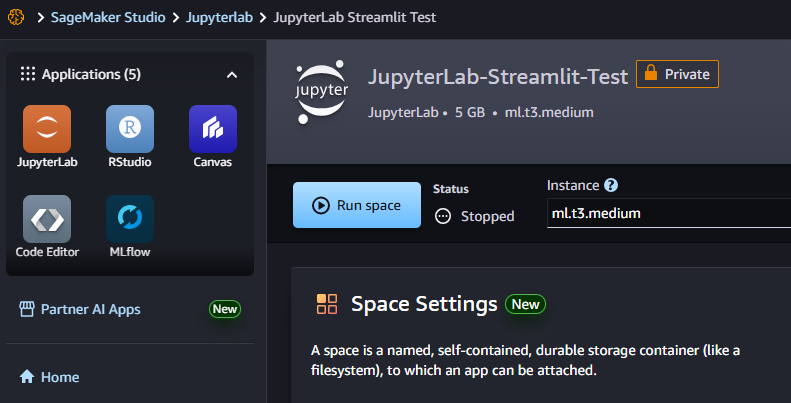The height and width of the screenshot is (403, 791).
Task: Open the Instance ml.t3.medium dropdown
Action: point(669,213)
